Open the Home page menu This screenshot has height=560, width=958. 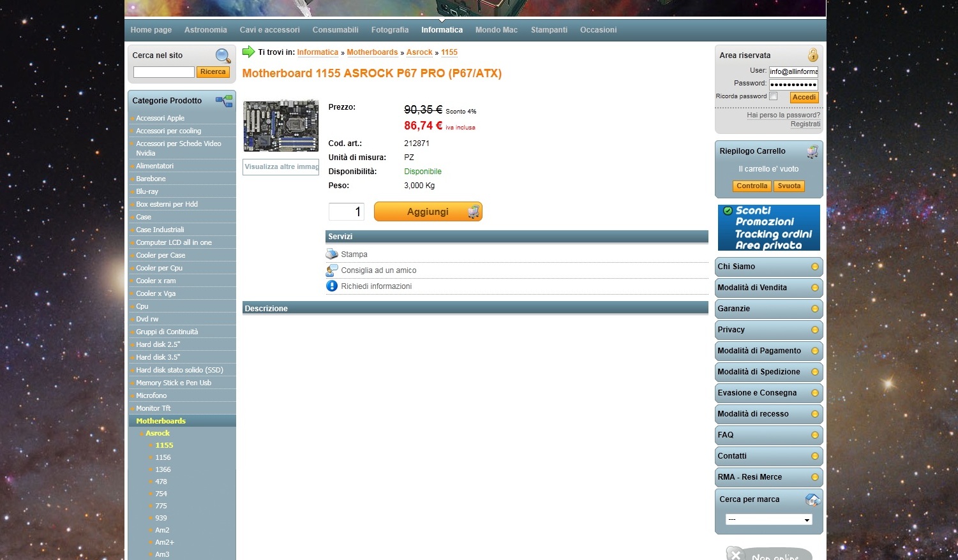click(151, 30)
